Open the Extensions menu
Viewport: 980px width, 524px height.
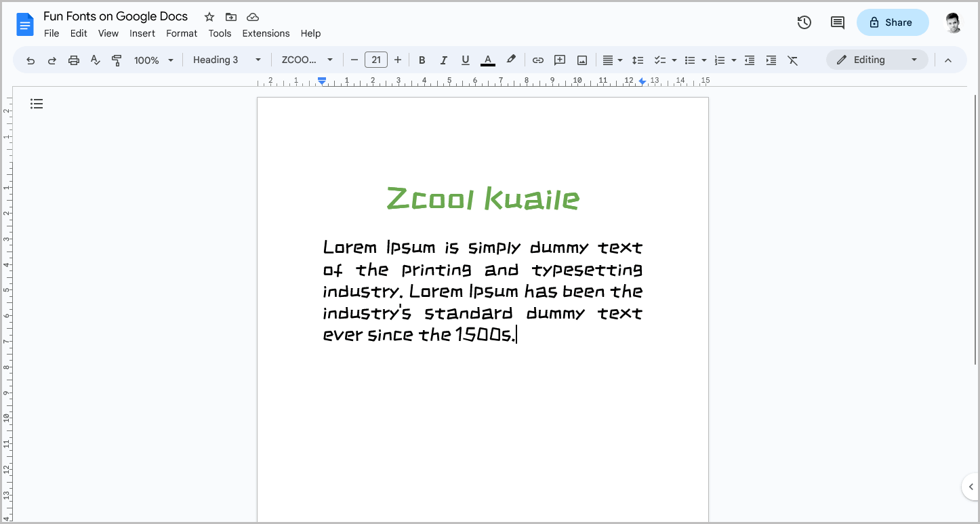(x=266, y=33)
